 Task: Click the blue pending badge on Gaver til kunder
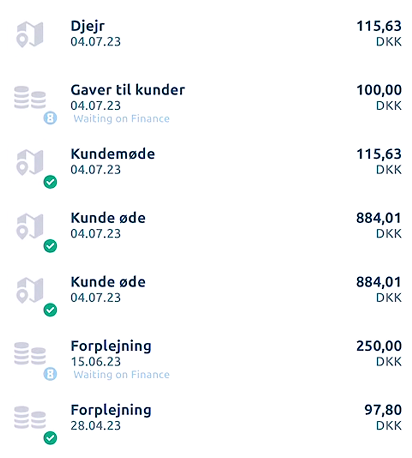(x=50, y=118)
